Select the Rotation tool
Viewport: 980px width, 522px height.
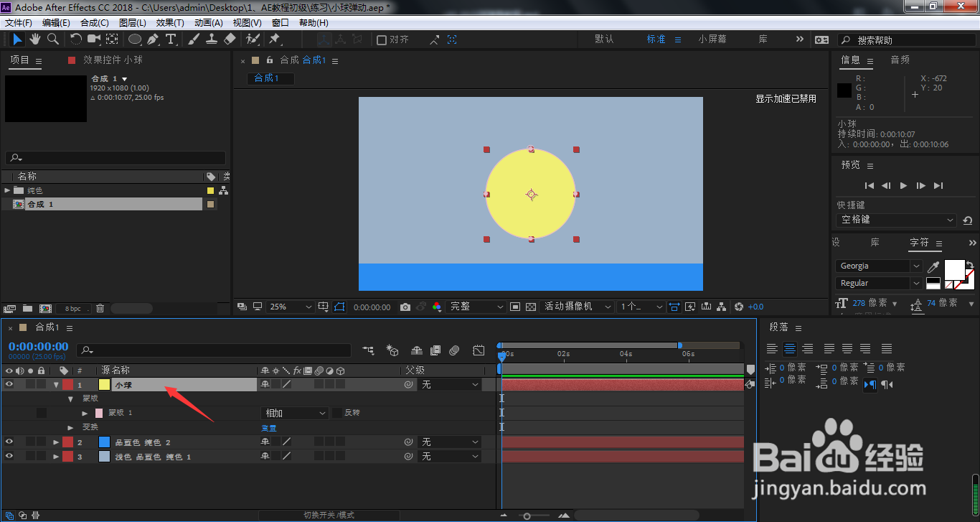tap(76, 39)
